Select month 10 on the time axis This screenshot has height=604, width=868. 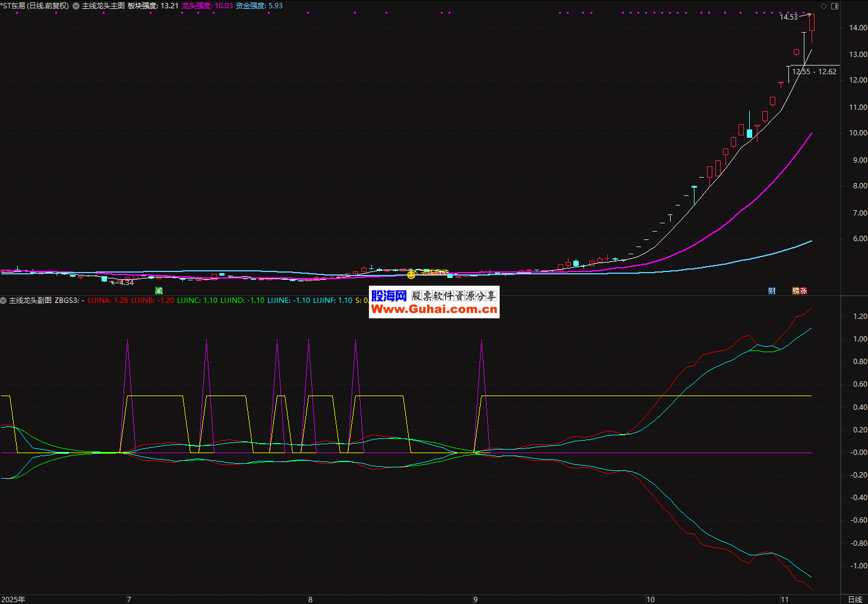click(x=651, y=599)
